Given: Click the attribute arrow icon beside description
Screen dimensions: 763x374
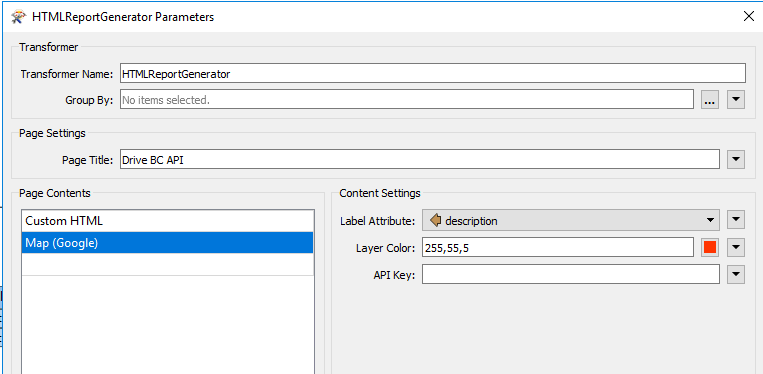Looking at the screenshot, I should coord(436,221).
